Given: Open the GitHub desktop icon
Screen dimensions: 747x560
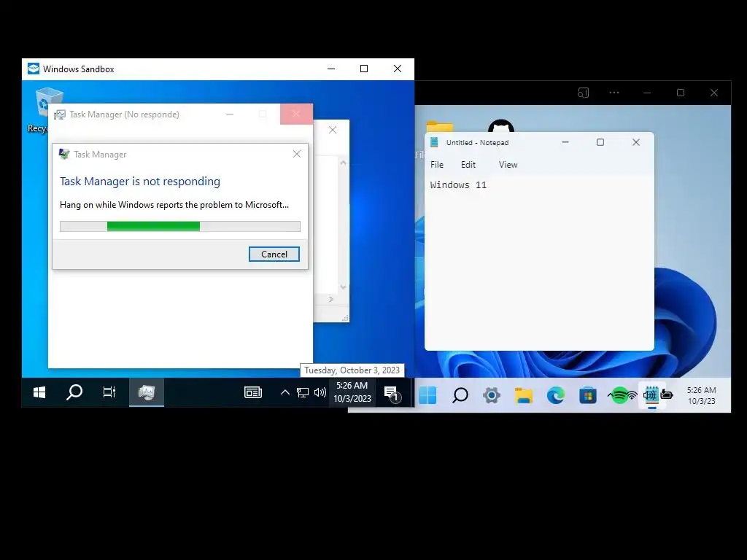Looking at the screenshot, I should (x=501, y=125).
